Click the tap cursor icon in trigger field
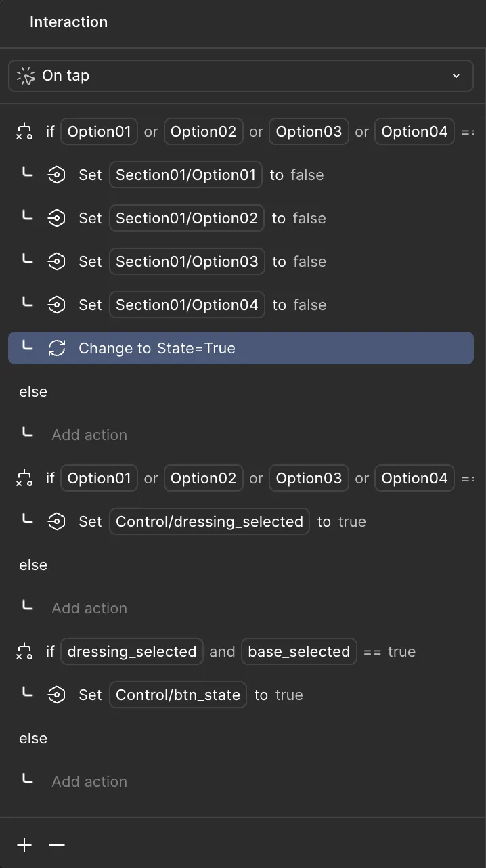This screenshot has width=486, height=868. pyautogui.click(x=26, y=76)
